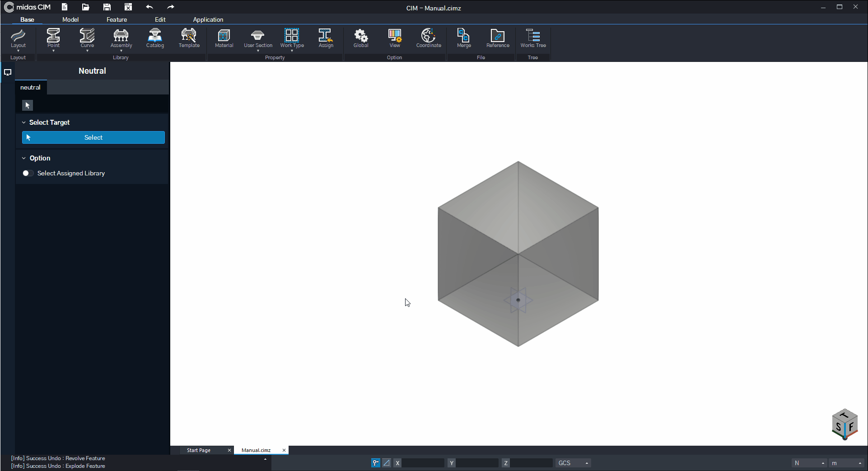Toggle Select Assigned Library switch
The image size is (868, 471).
point(28,173)
